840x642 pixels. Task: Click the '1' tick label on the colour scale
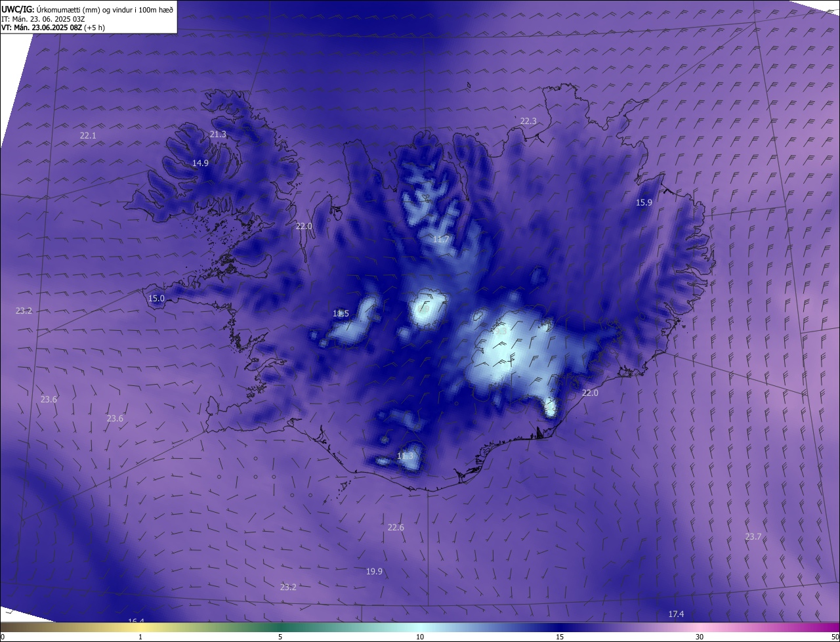140,637
